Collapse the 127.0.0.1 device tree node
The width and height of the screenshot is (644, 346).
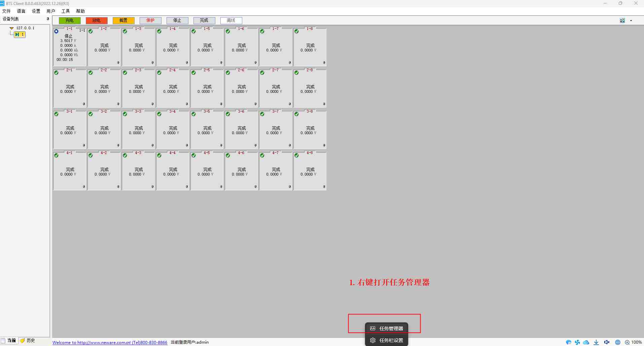(11, 28)
